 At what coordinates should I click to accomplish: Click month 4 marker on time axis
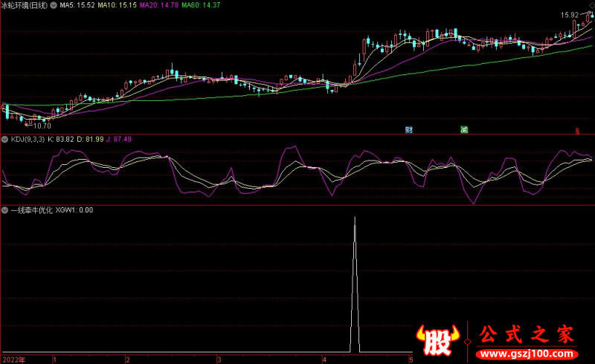pos(324,360)
